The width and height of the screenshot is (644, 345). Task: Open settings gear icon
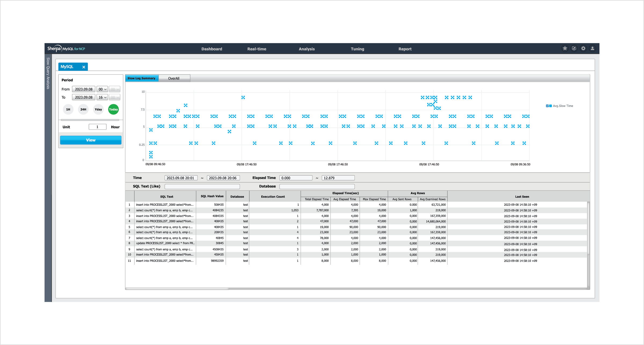point(583,48)
